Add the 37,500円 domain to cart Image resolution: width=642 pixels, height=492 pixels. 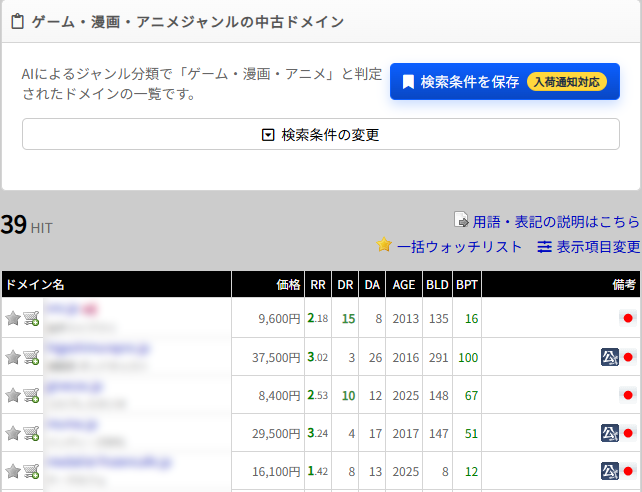31,357
